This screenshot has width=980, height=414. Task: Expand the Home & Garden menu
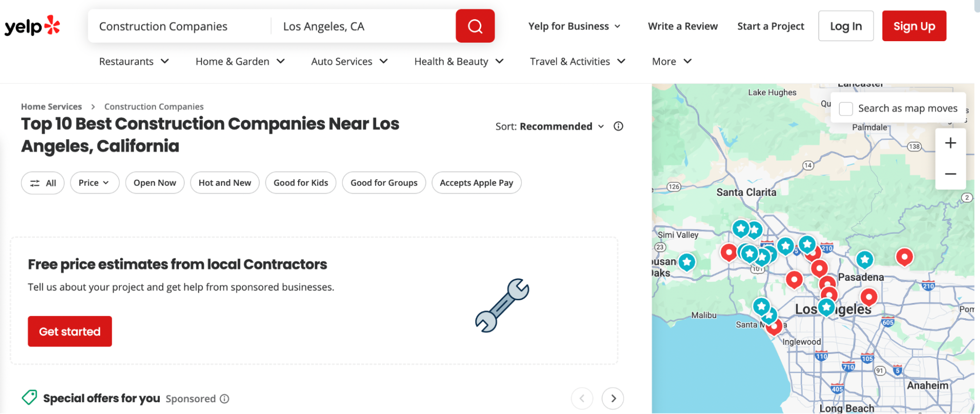click(240, 61)
